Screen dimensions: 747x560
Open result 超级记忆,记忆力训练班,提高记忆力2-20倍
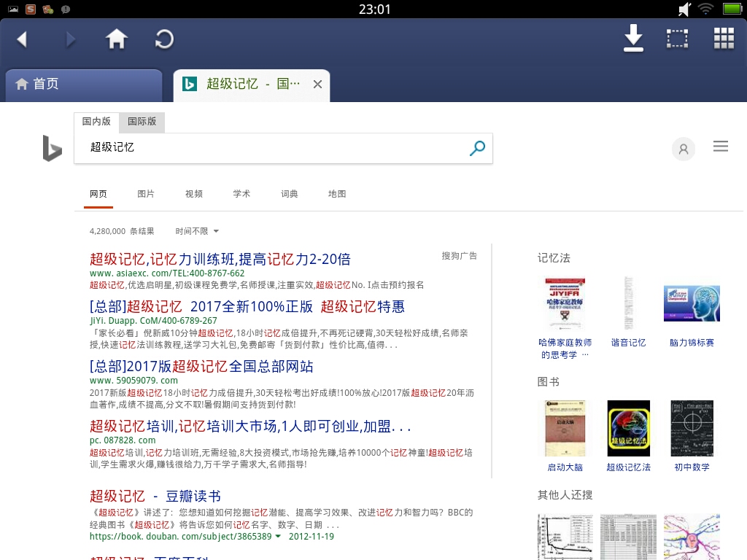click(220, 259)
